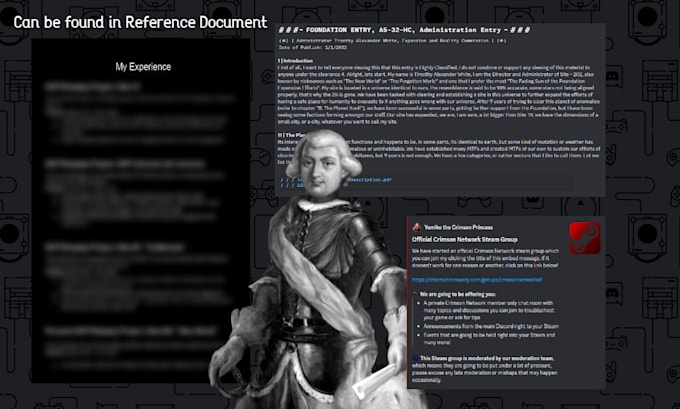
Task: Click the pin icon beside 'We are going to be offering'
Action: (415, 294)
